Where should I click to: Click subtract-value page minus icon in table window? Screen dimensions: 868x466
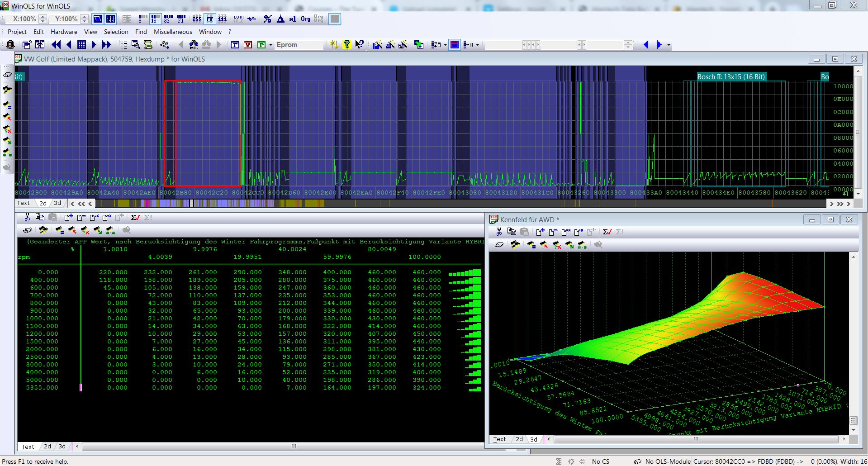(x=81, y=218)
